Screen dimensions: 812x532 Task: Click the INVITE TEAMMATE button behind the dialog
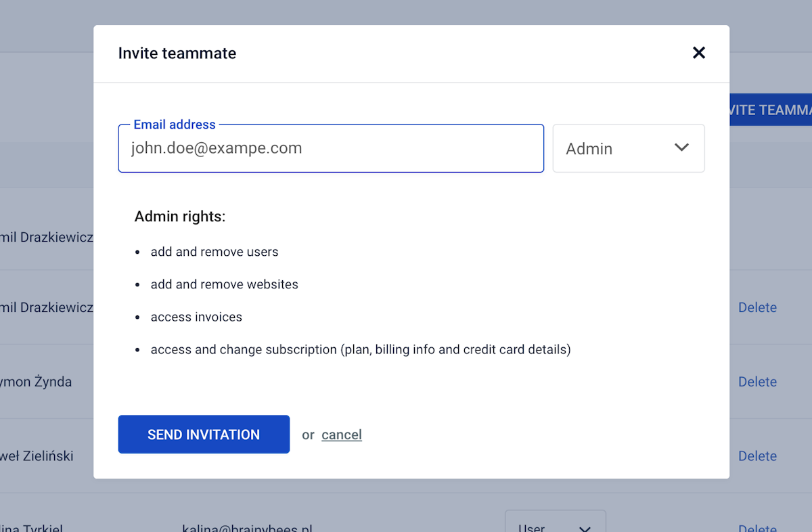(770, 110)
